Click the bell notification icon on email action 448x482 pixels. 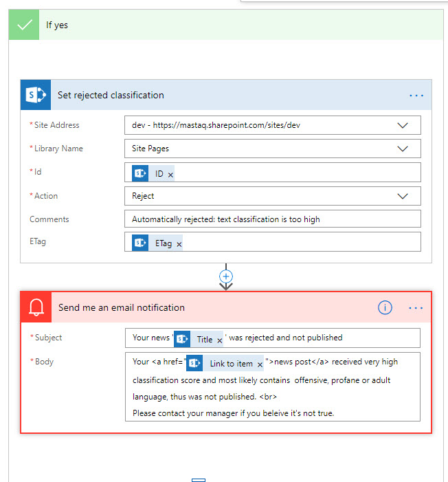click(x=36, y=308)
